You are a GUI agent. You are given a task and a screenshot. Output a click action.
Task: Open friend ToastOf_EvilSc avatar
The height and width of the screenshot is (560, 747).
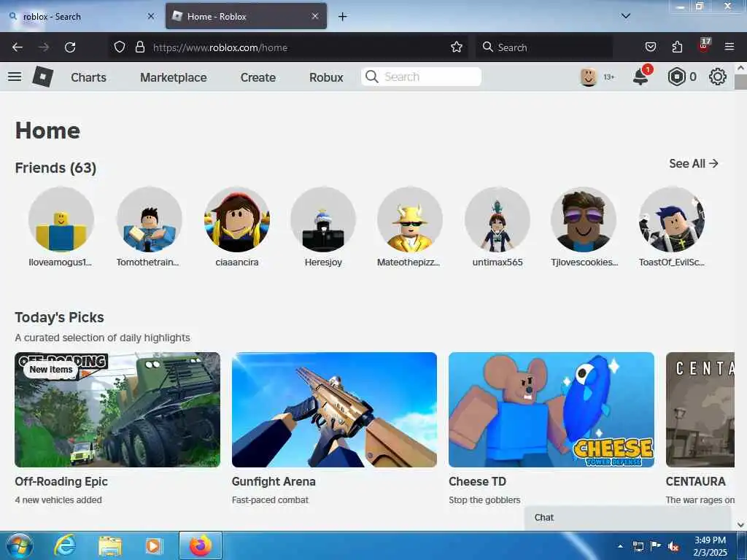pyautogui.click(x=672, y=219)
